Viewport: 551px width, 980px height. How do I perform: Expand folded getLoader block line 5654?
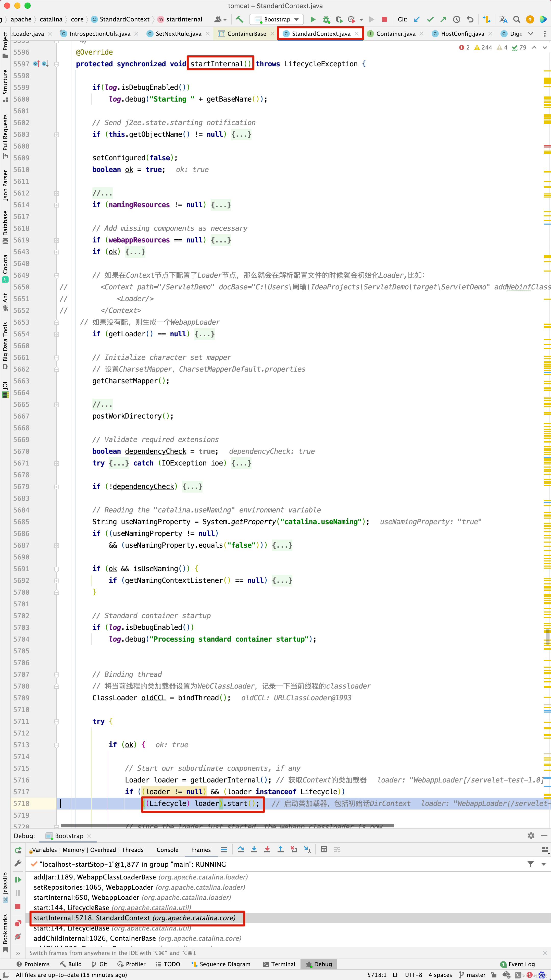point(56,334)
